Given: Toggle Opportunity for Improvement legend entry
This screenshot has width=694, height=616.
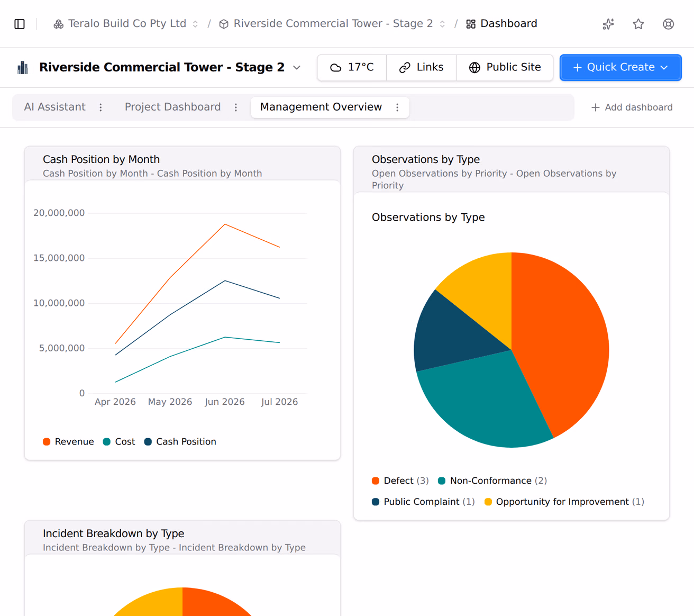Looking at the screenshot, I should pyautogui.click(x=564, y=502).
